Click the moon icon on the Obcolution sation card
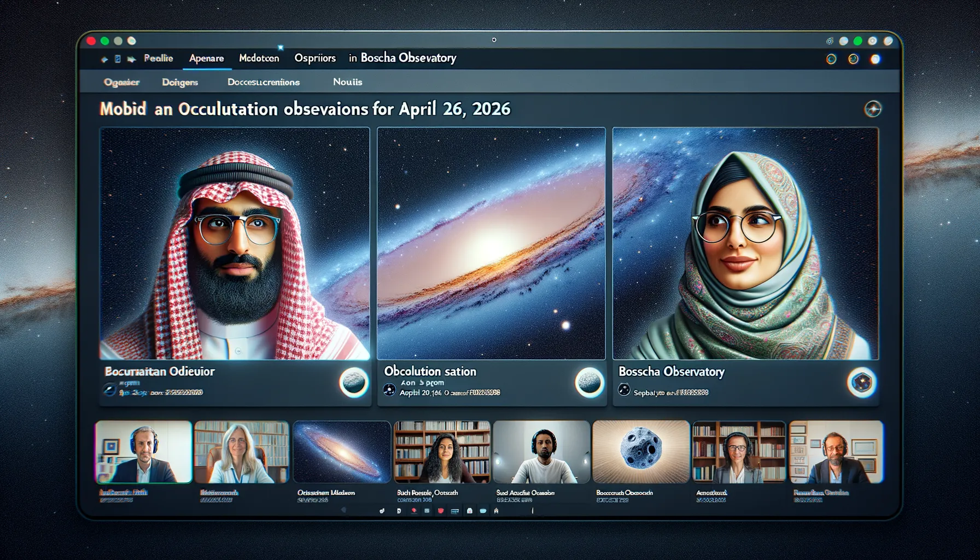The width and height of the screenshot is (980, 560). click(590, 382)
